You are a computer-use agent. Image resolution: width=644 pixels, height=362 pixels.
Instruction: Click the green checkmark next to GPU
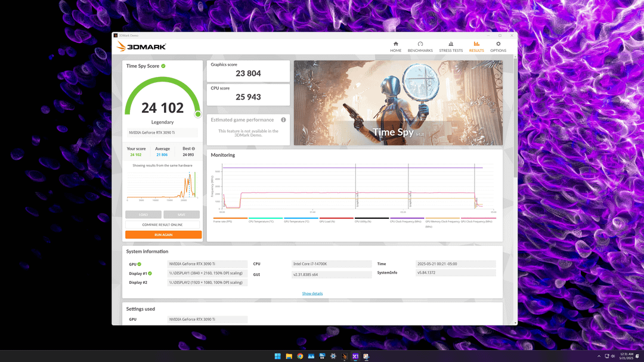coord(139,264)
